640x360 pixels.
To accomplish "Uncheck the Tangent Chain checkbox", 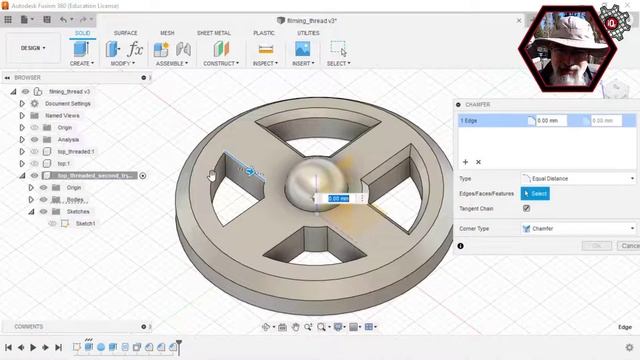I will click(x=527, y=208).
